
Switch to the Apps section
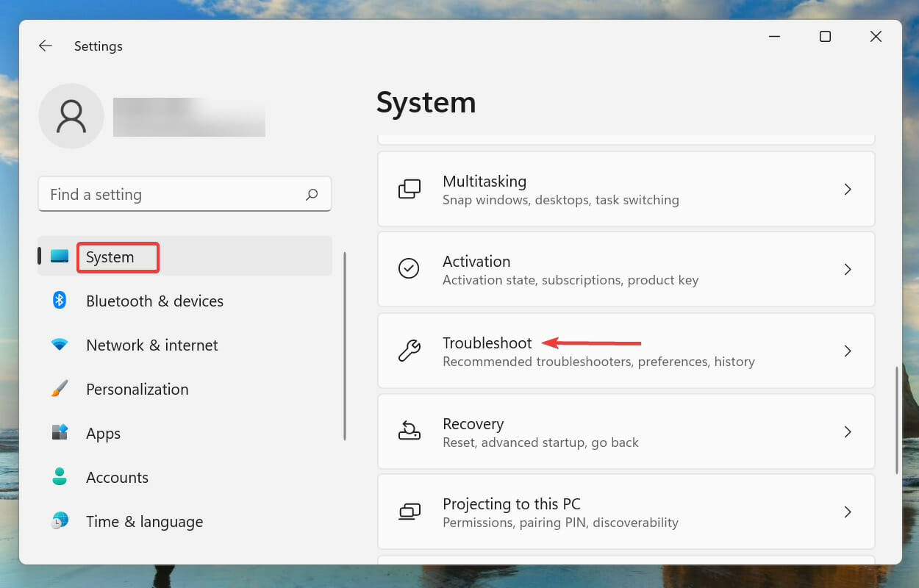point(103,433)
